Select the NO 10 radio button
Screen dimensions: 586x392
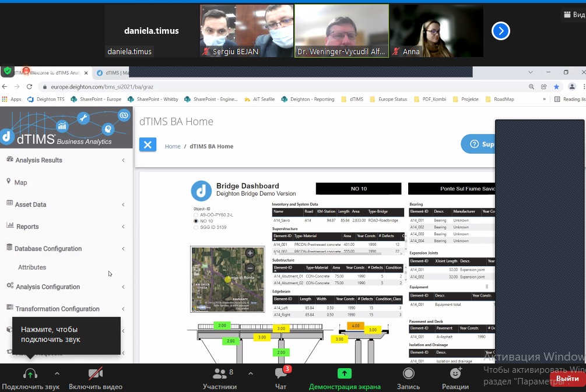[196, 221]
